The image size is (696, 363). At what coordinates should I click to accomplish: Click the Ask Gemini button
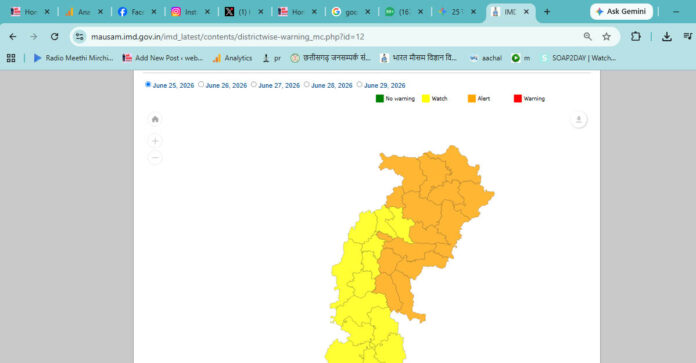pos(621,12)
